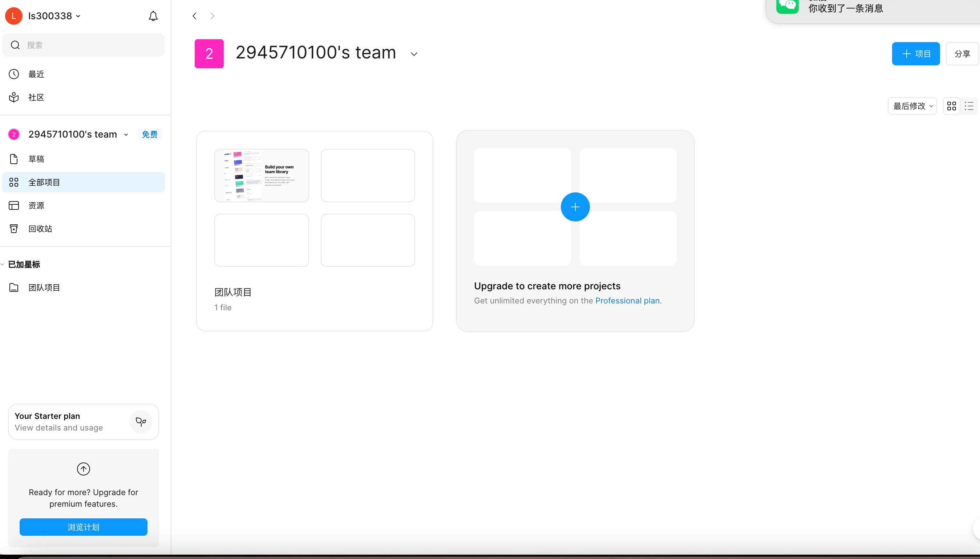Expand team title dropdown chevron
This screenshot has height=559, width=980.
[414, 54]
